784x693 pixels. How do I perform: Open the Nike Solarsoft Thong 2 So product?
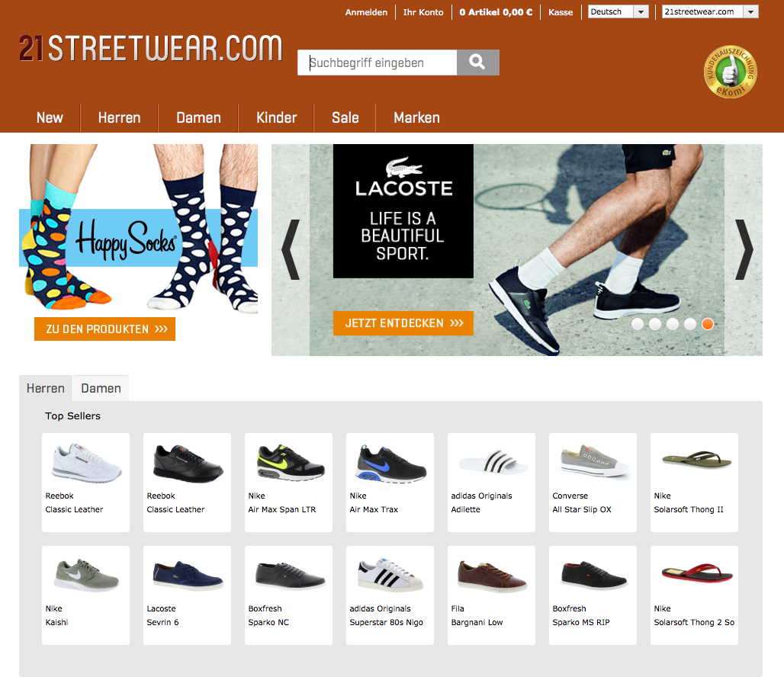click(x=695, y=595)
